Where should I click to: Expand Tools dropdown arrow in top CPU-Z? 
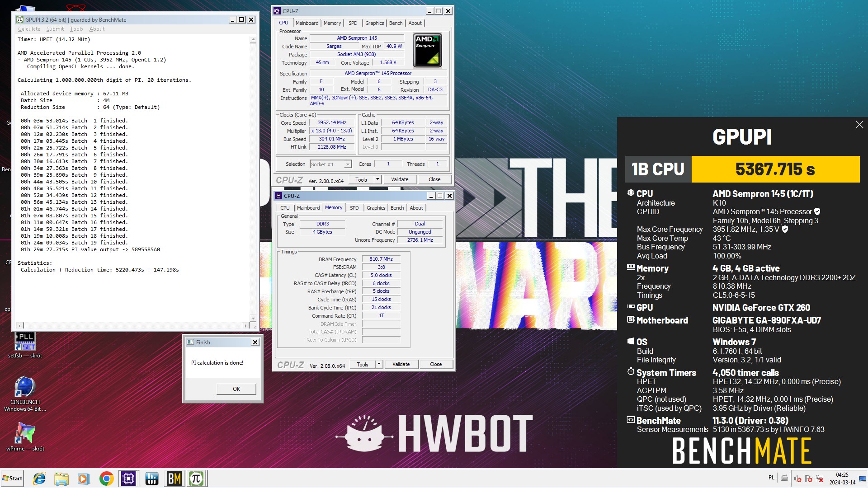pos(377,179)
